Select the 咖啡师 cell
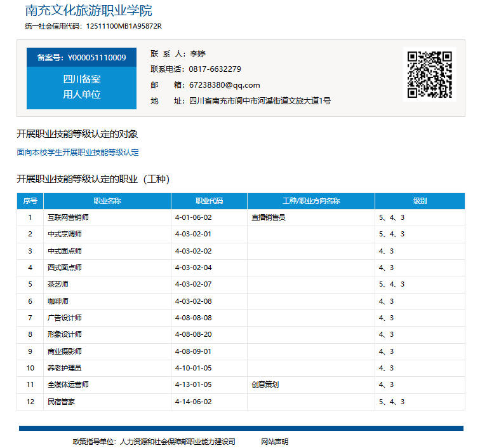Screen dimensions: 480x448 point(107,302)
